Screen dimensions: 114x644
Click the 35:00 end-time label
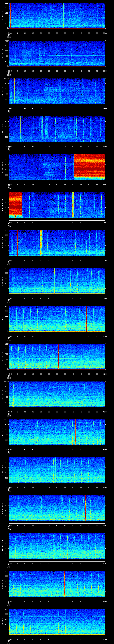tap(105, 147)
